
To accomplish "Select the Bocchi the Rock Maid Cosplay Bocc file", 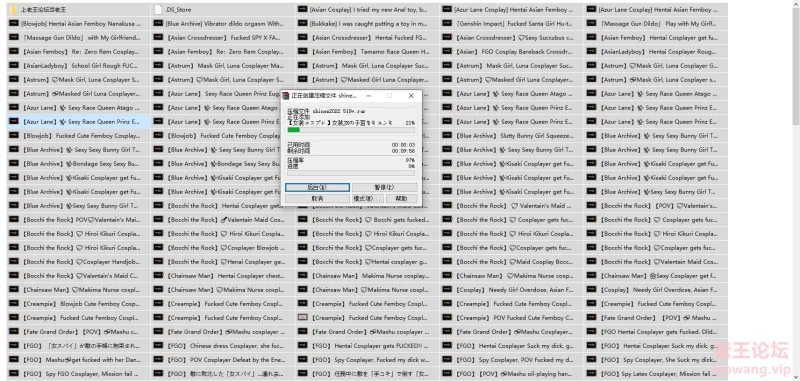I will click(x=512, y=261).
